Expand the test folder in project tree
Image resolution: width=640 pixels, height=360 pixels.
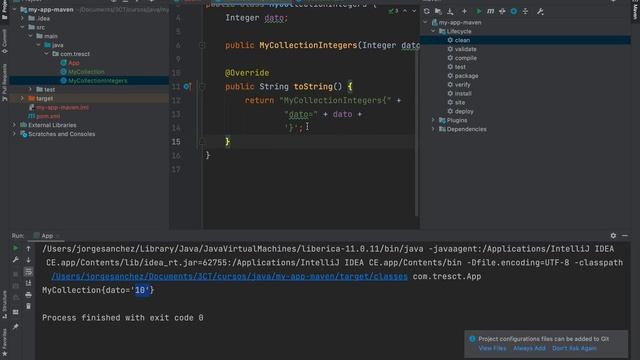tap(30, 89)
